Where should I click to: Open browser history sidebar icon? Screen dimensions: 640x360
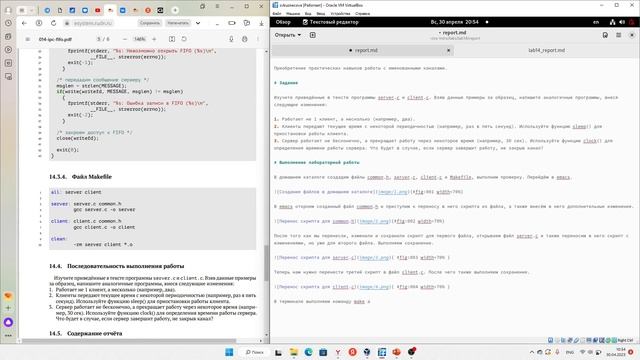tap(8, 23)
